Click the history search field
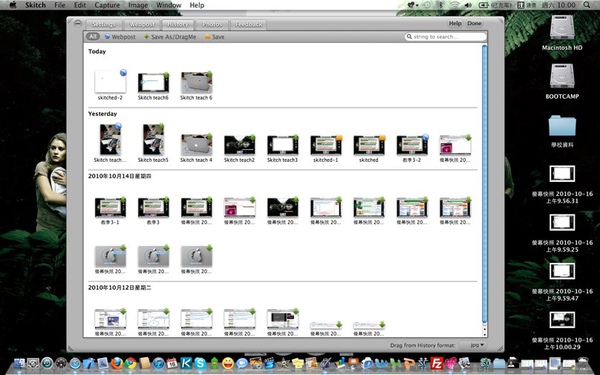The image size is (600, 375). click(x=445, y=37)
